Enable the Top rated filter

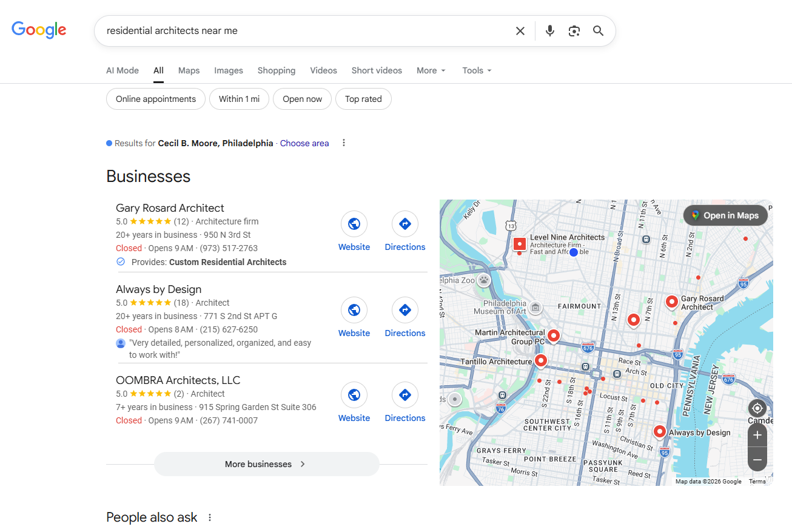click(x=363, y=99)
